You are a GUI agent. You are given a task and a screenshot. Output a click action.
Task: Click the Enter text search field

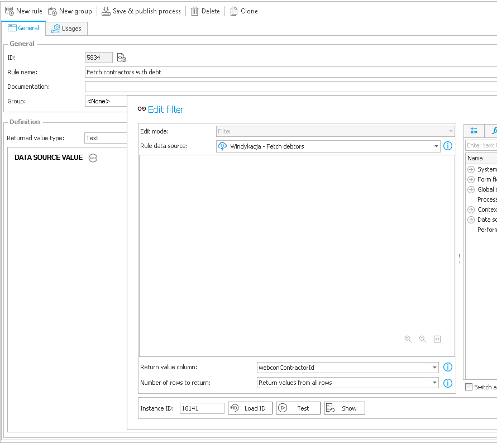pos(481,145)
